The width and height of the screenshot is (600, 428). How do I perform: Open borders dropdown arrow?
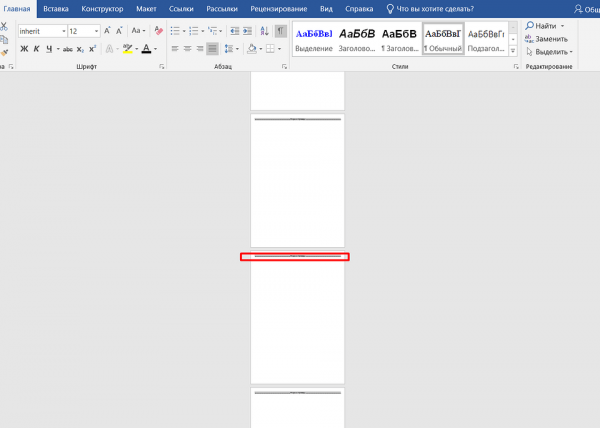click(279, 49)
